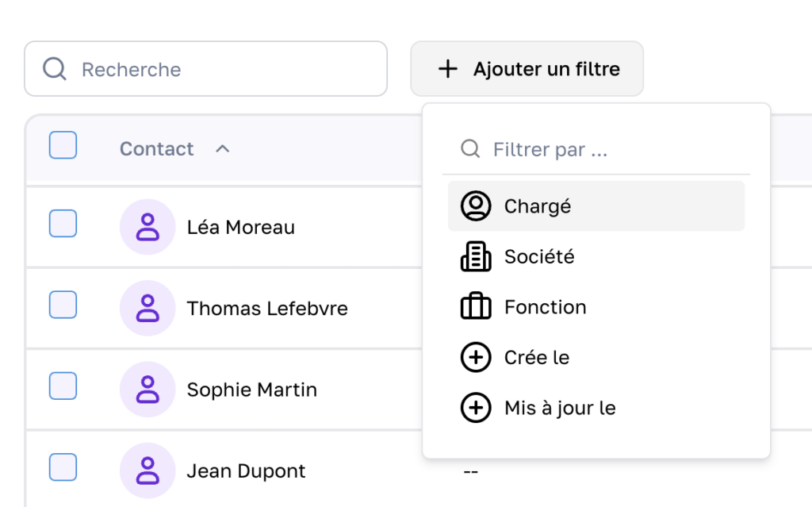Tick the checkbox beside Sophie Martin
Viewport: 812px width, 507px height.
[x=63, y=386]
